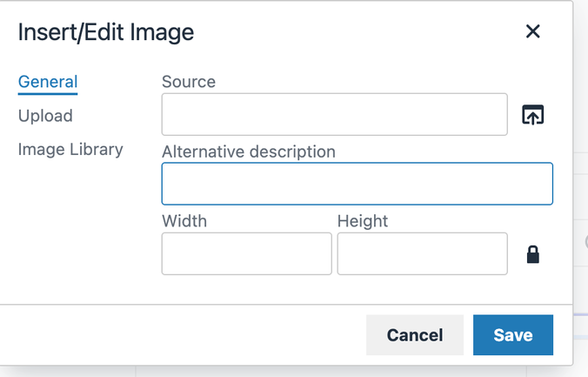Screen dimensions: 588x377
Task: Click the Width input box
Action: (247, 254)
